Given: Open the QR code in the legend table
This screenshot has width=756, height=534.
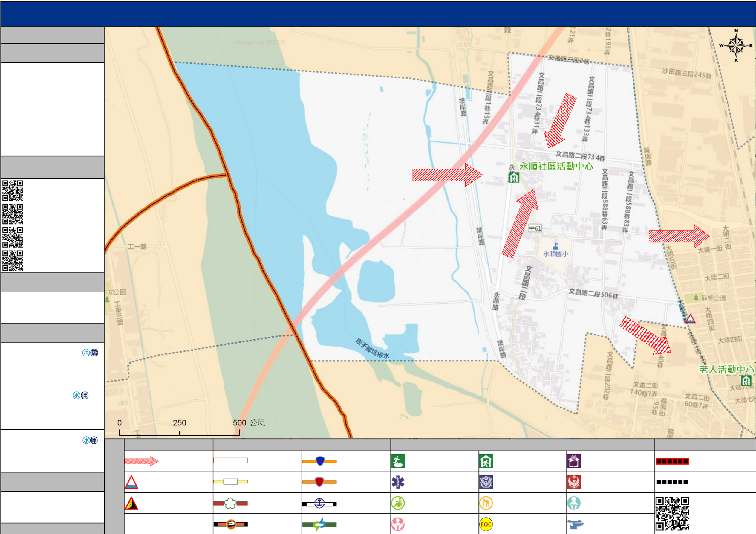Looking at the screenshot, I should tap(672, 514).
